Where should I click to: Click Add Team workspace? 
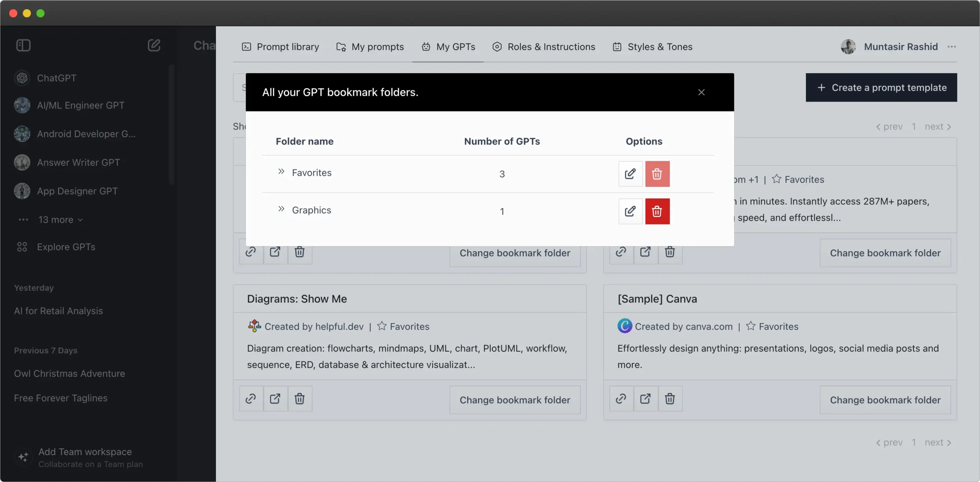tap(78, 457)
